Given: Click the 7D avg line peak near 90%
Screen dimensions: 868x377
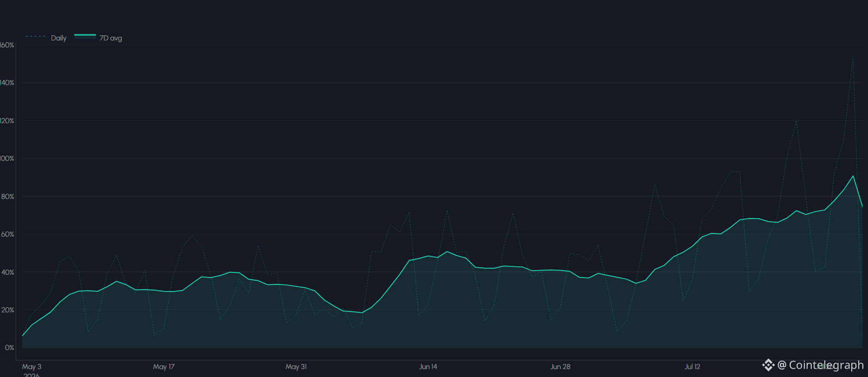Looking at the screenshot, I should coord(853,176).
